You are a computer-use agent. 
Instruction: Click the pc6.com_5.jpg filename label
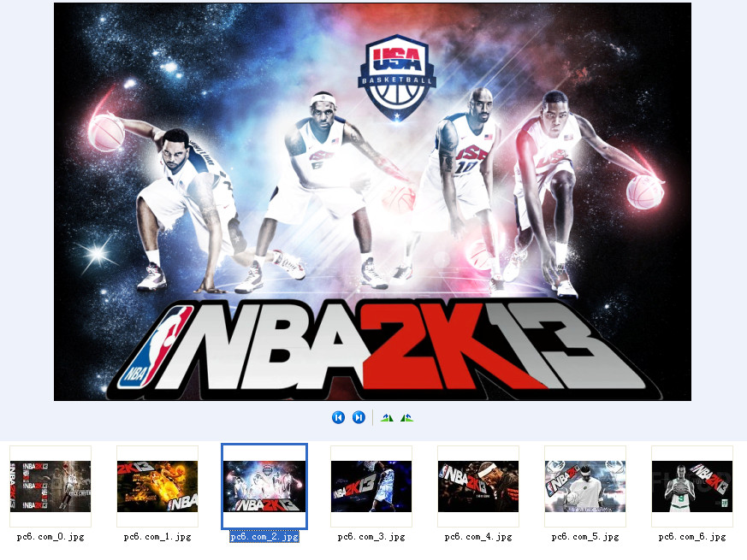click(x=584, y=537)
